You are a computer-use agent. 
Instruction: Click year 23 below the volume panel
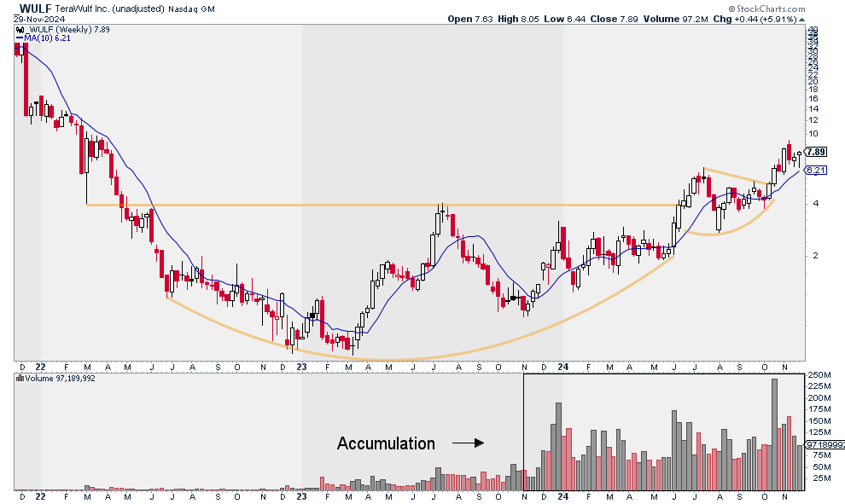pyautogui.click(x=302, y=496)
